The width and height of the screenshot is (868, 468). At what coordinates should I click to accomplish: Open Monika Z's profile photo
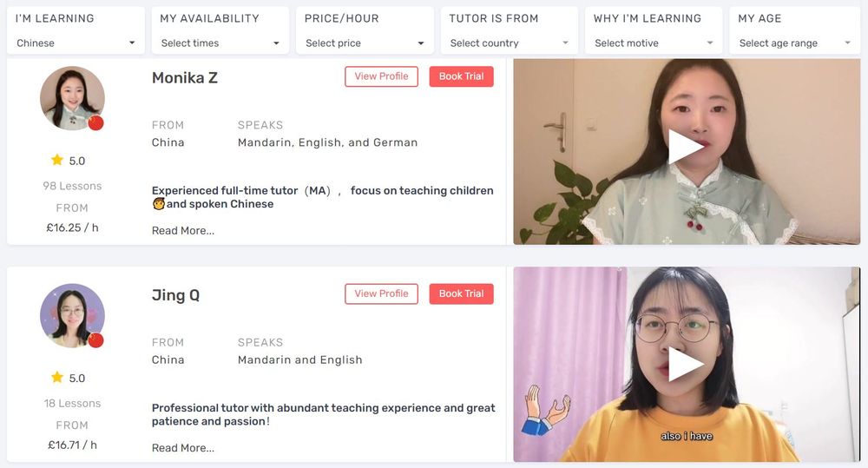click(x=72, y=98)
